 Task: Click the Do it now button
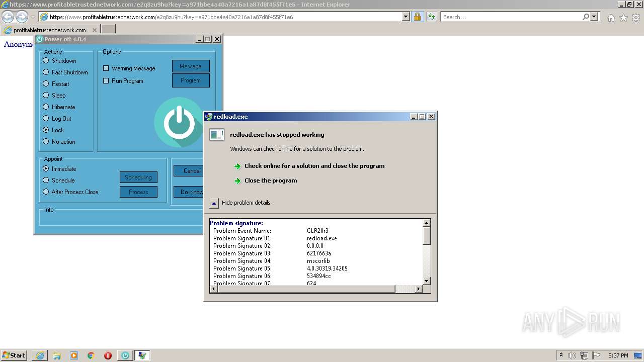coord(189,192)
